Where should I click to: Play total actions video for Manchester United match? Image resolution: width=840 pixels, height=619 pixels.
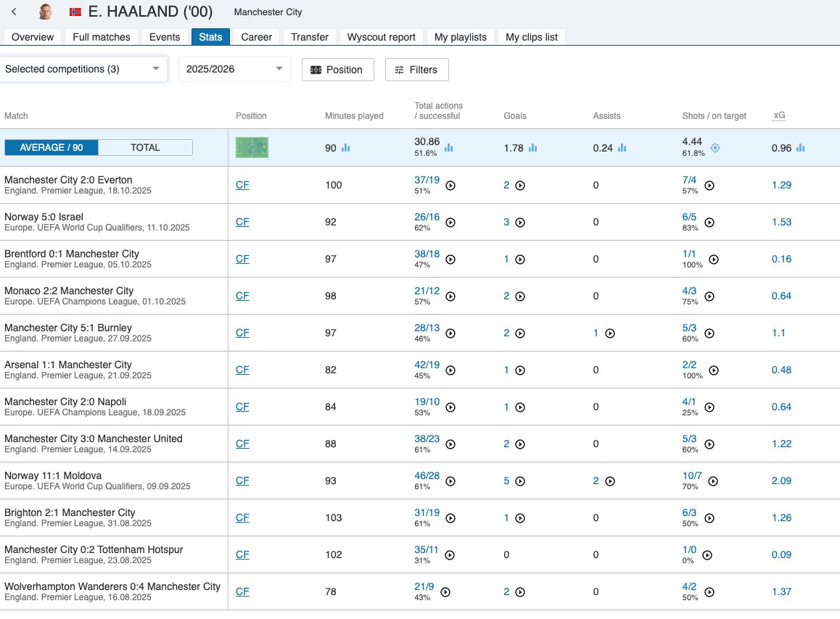[x=450, y=444]
